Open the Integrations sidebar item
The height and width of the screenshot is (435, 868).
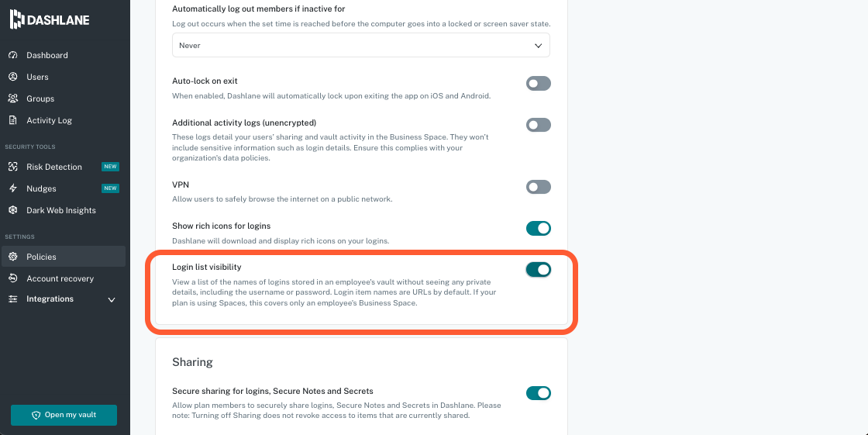50,299
